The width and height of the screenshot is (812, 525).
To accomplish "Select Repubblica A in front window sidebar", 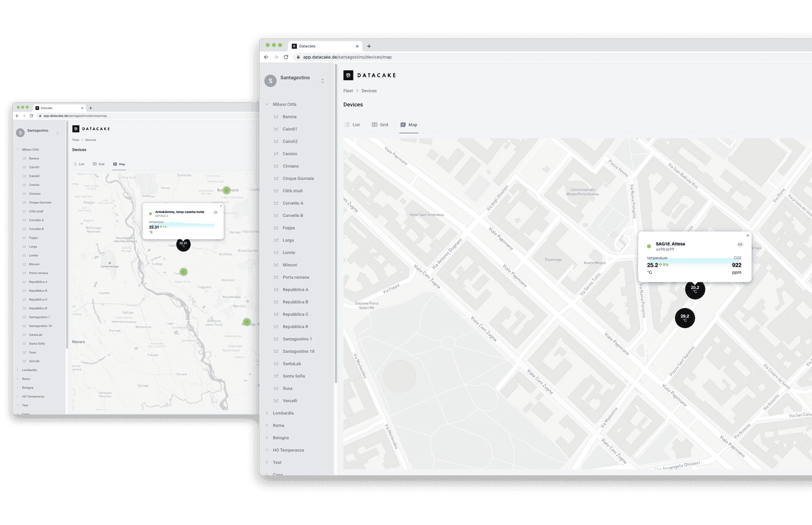I will coord(295,290).
